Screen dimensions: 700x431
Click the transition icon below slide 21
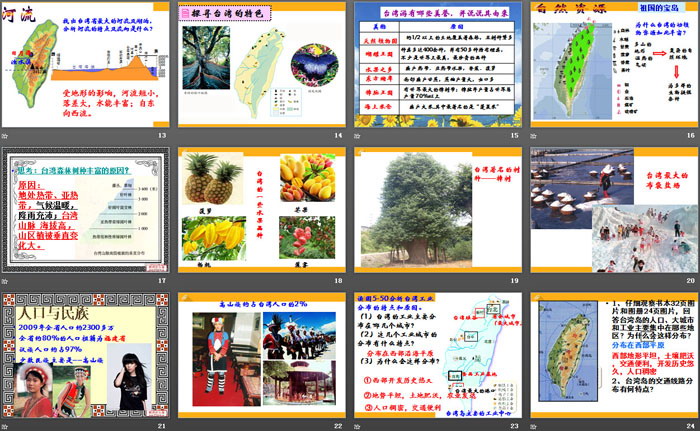(x=7, y=426)
